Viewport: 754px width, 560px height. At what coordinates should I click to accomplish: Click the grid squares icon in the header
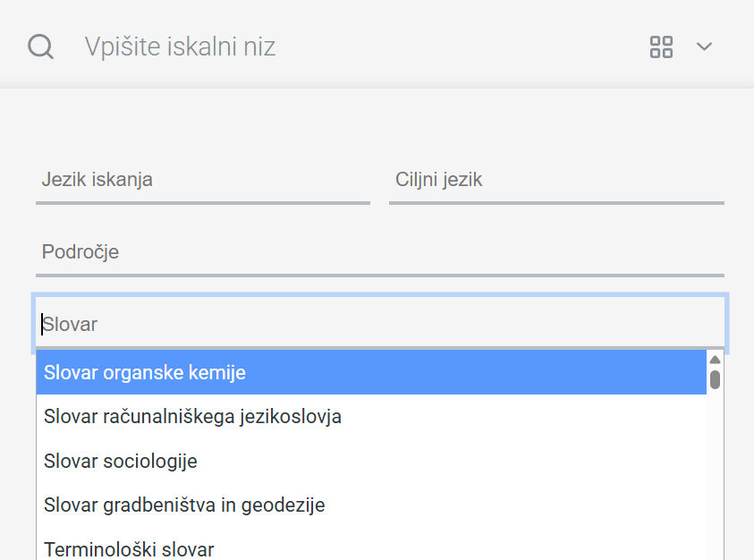click(661, 47)
